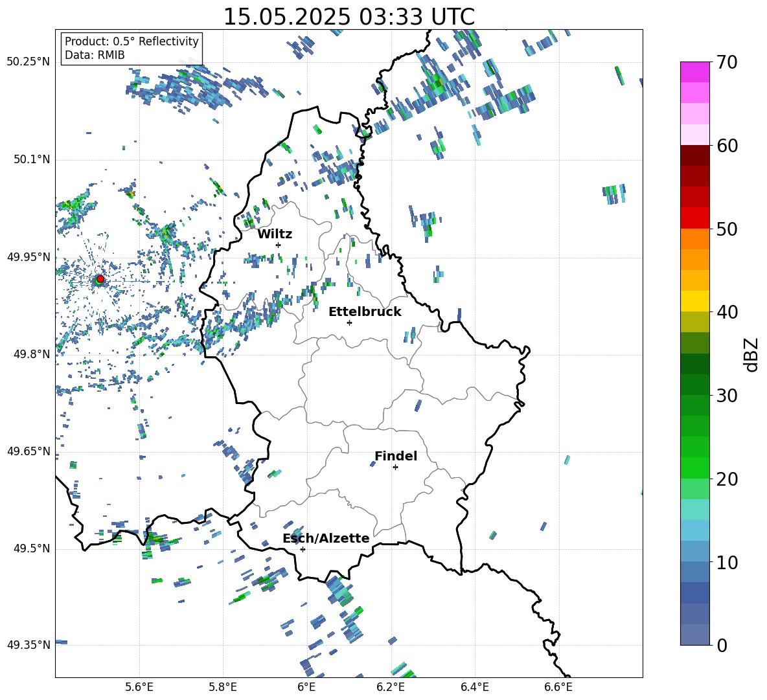The height and width of the screenshot is (700, 767).
Task: Click the 50.1°N latitude label
Action: pos(32,160)
